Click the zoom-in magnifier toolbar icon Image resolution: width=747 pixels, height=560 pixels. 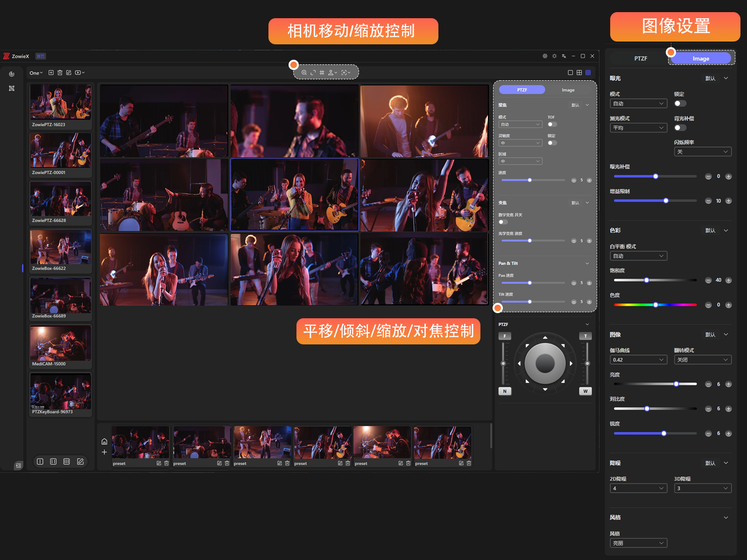click(304, 72)
